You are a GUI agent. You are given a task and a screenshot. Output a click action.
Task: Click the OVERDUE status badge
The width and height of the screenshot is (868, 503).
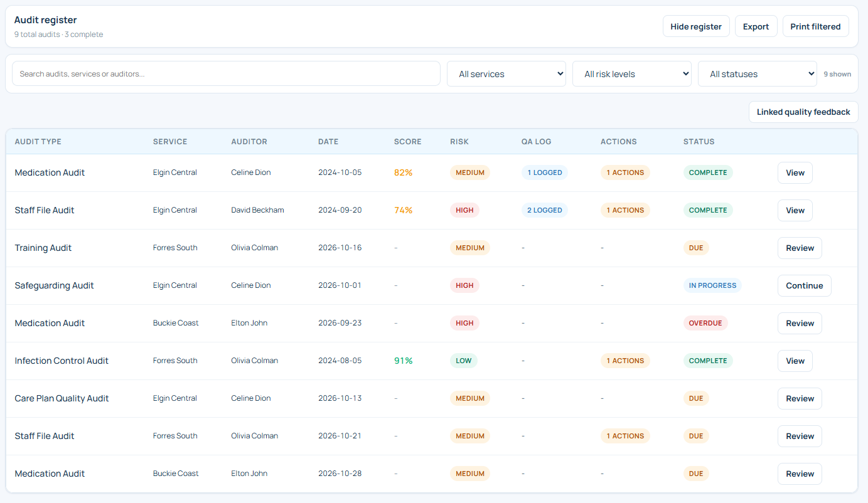(705, 323)
